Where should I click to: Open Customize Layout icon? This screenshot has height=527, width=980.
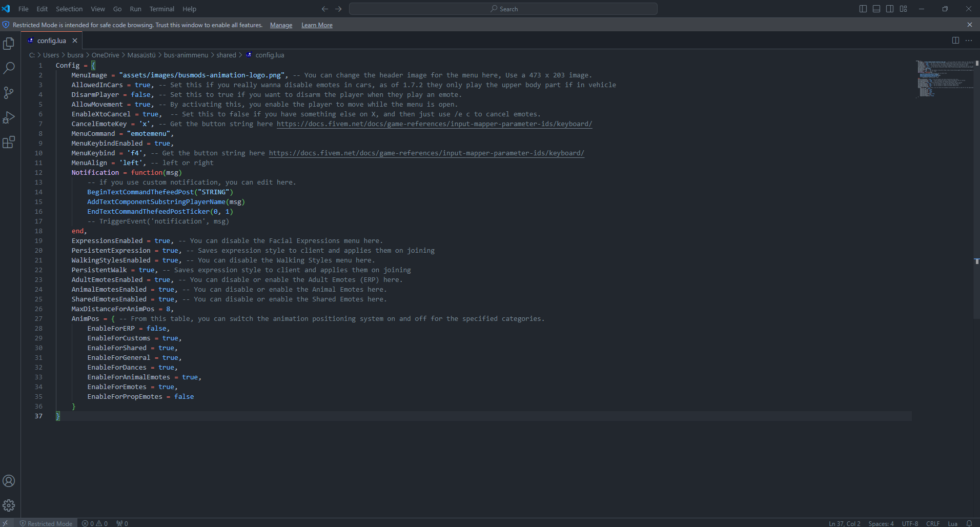pos(903,9)
